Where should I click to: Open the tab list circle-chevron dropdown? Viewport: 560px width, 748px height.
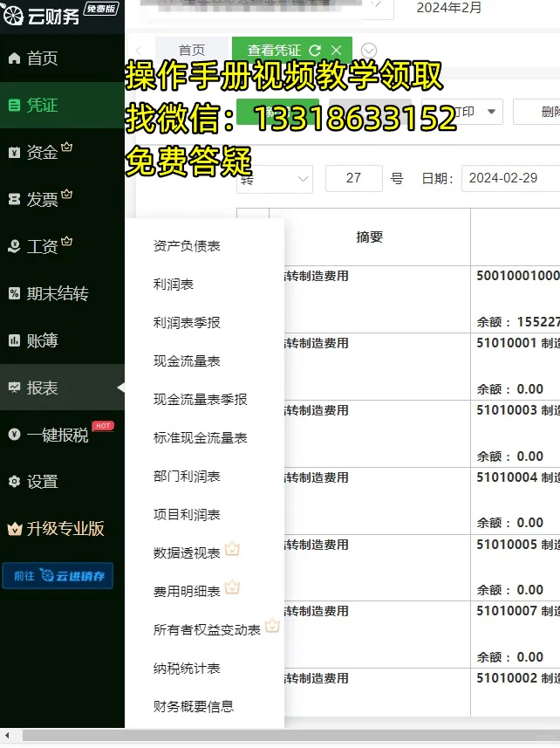tap(369, 50)
